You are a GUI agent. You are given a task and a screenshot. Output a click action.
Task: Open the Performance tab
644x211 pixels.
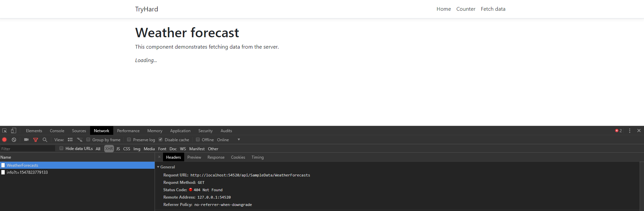pyautogui.click(x=128, y=131)
